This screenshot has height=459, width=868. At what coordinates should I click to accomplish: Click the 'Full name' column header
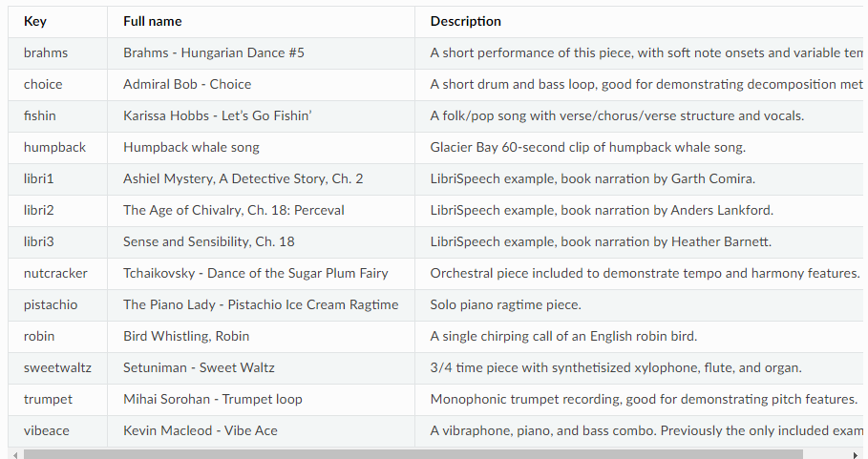coord(261,22)
